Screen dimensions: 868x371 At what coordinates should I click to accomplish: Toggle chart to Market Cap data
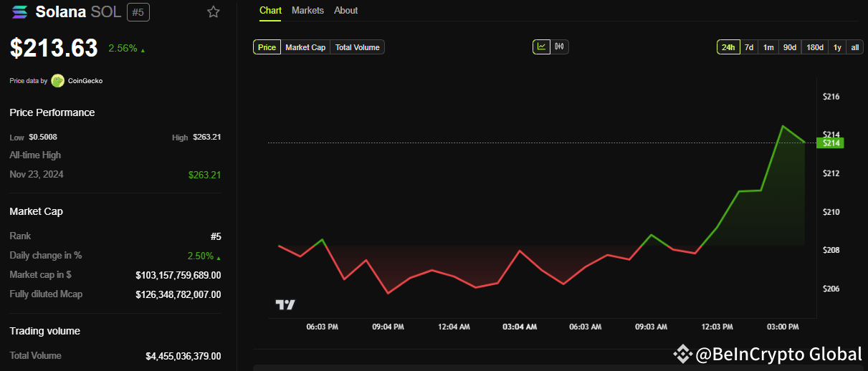pos(305,47)
